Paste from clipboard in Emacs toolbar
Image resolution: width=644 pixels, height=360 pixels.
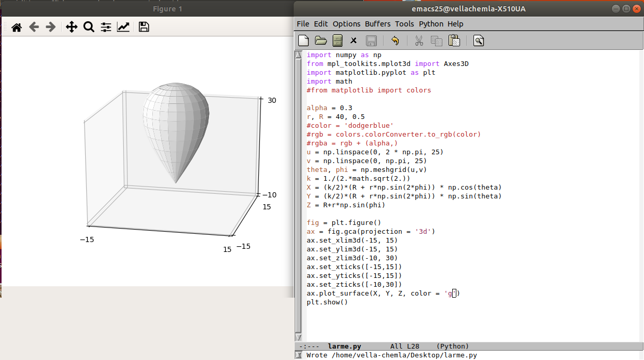tap(454, 41)
